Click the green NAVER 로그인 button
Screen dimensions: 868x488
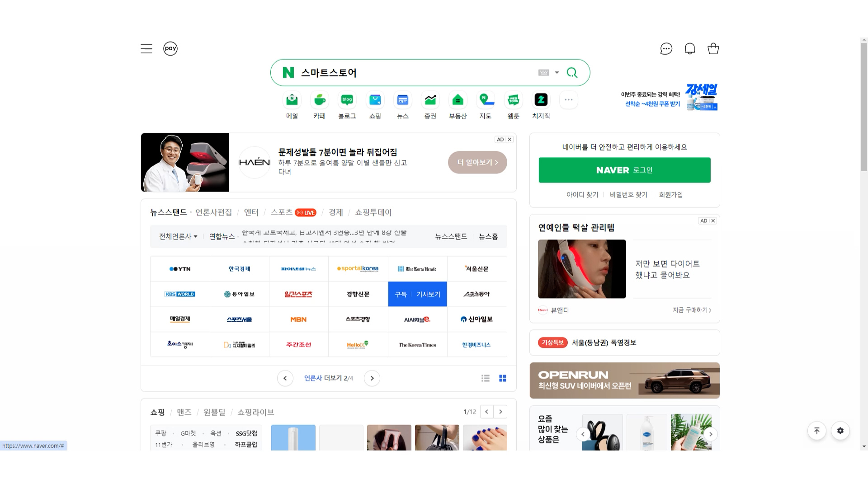624,170
